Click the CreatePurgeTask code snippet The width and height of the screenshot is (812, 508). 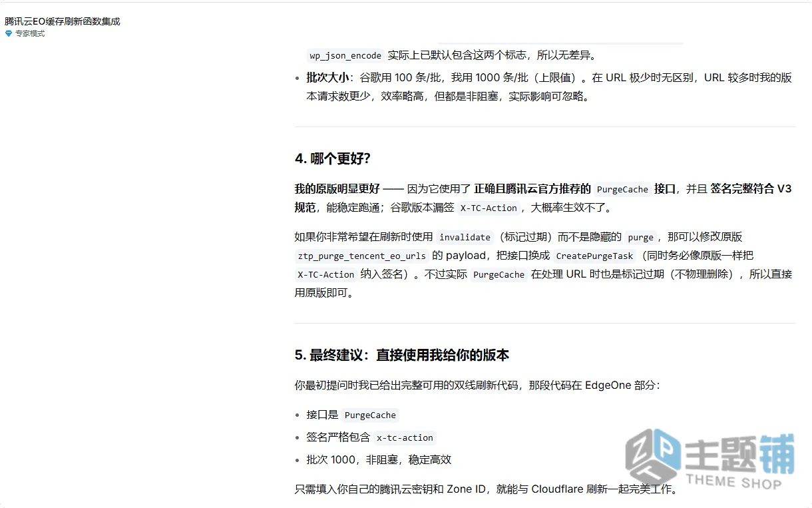tap(596, 256)
